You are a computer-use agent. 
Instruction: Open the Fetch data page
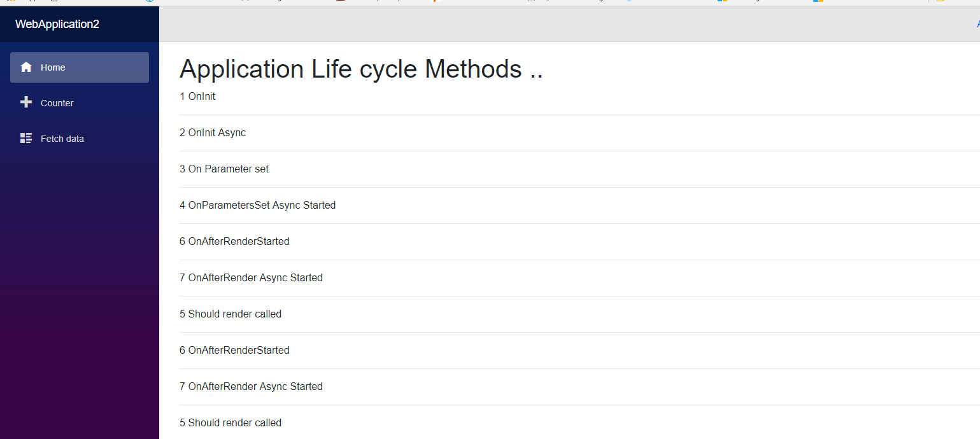click(62, 138)
